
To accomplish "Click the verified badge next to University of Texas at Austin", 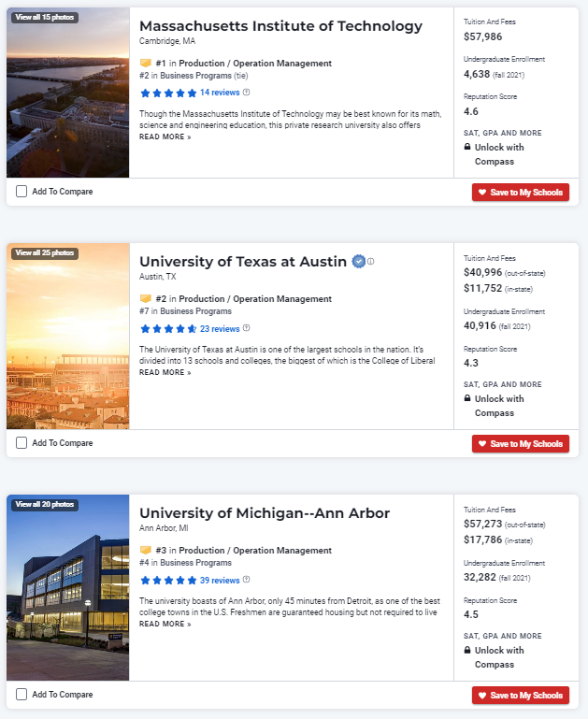I will 358,261.
